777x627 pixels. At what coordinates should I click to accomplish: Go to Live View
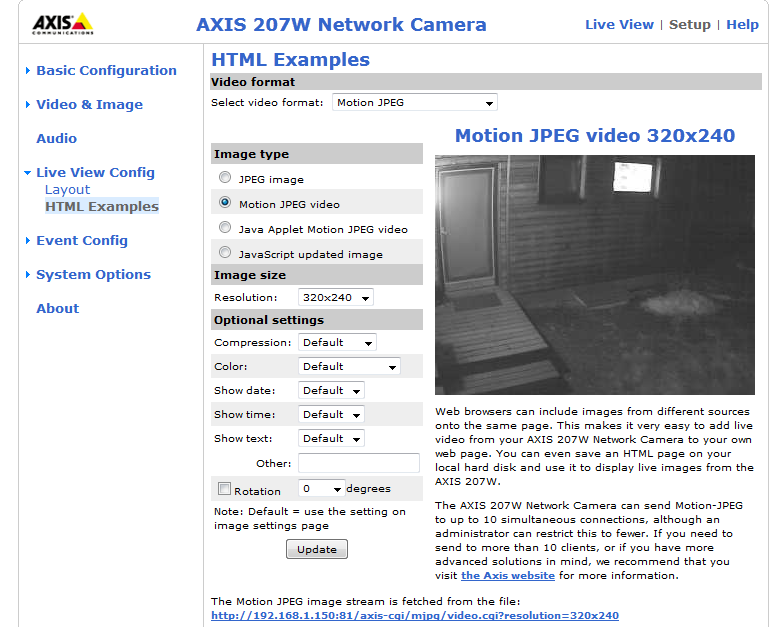coord(619,24)
